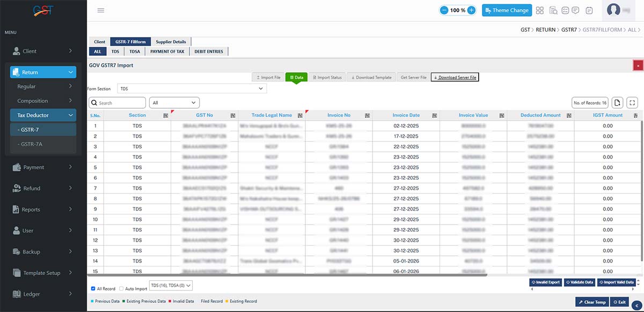Expand the TDS (16), TDSA (0) dropdown

point(171,286)
